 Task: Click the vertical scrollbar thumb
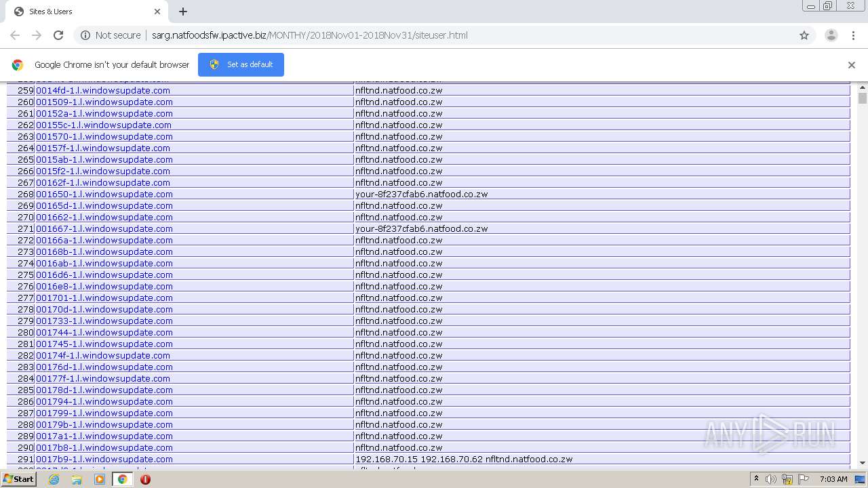(x=863, y=98)
